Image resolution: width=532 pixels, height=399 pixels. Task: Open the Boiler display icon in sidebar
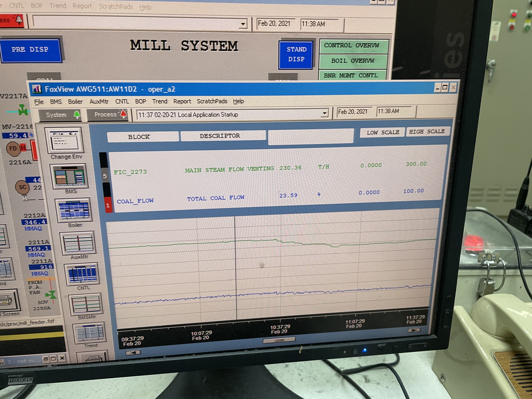(74, 210)
